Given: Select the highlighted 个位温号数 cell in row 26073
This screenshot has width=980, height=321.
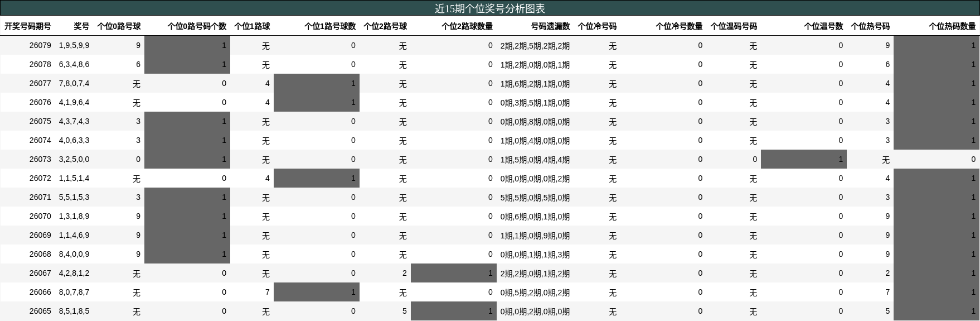Looking at the screenshot, I should [803, 159].
